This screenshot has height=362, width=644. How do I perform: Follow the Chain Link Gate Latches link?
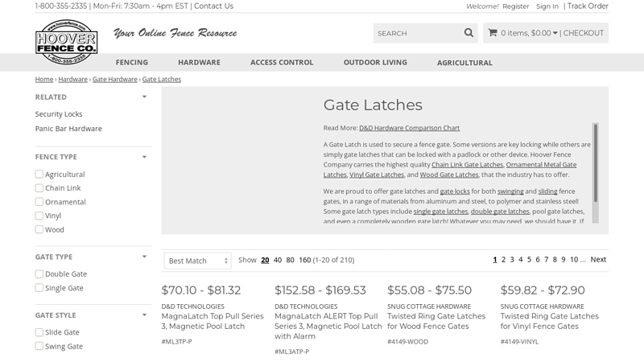coord(468,165)
